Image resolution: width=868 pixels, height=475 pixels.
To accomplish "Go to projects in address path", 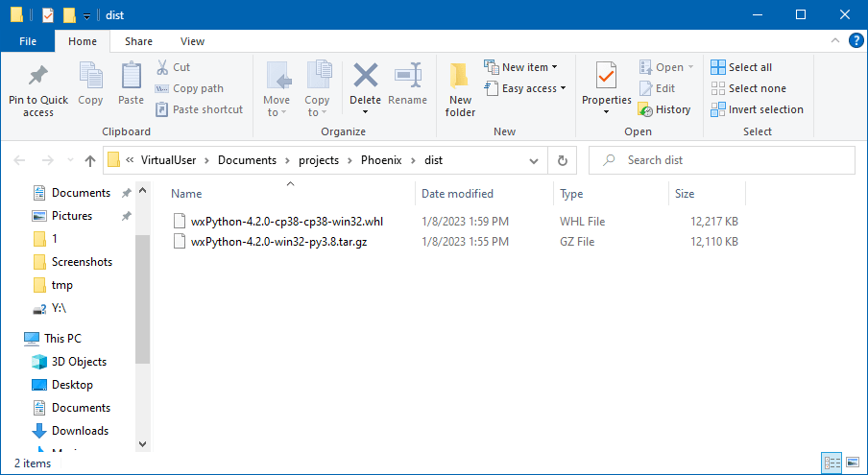I will click(x=319, y=160).
